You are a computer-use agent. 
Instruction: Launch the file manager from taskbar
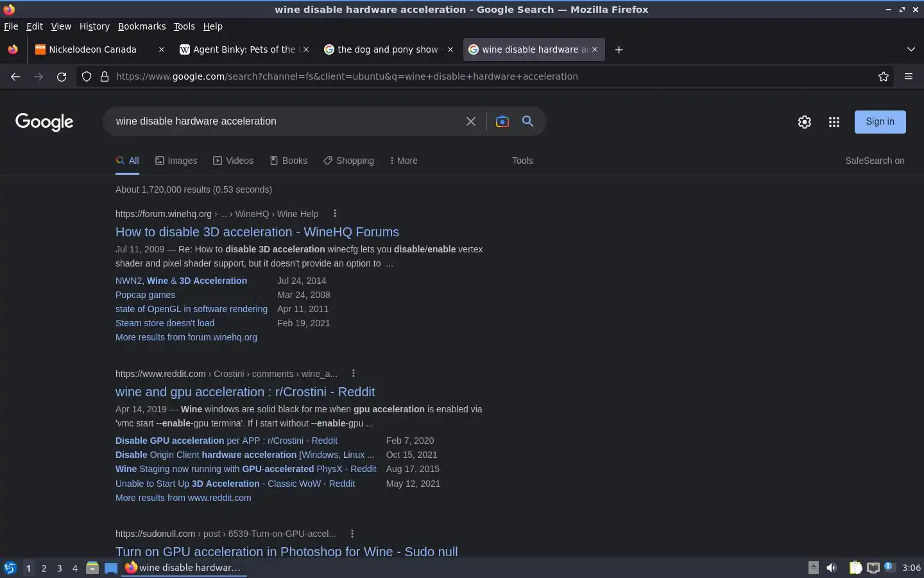[x=92, y=568]
